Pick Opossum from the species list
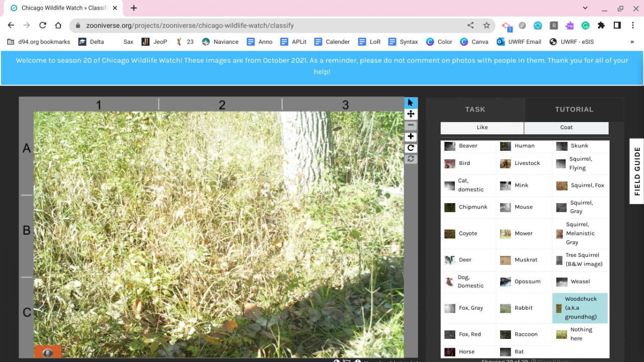The width and height of the screenshot is (644, 362). (524, 282)
